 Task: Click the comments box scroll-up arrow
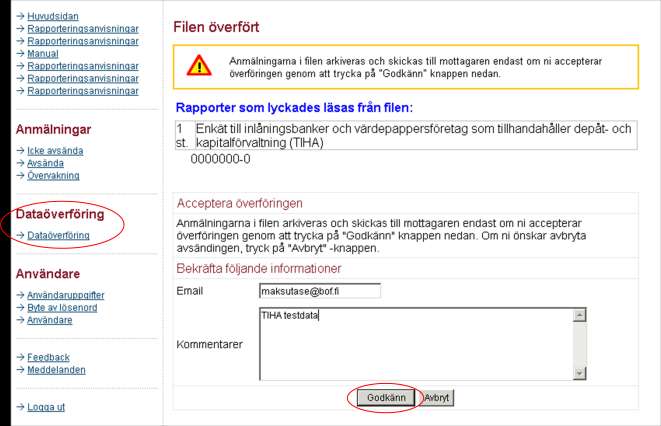(x=580, y=315)
